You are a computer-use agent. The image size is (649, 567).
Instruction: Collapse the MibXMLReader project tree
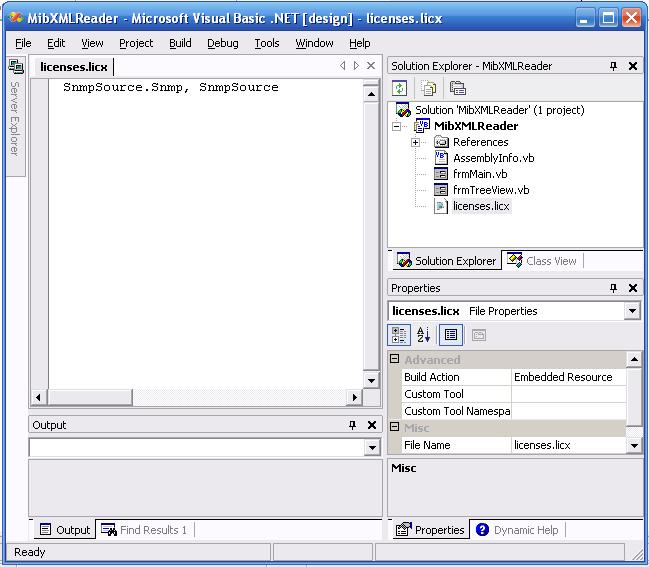tap(396, 126)
